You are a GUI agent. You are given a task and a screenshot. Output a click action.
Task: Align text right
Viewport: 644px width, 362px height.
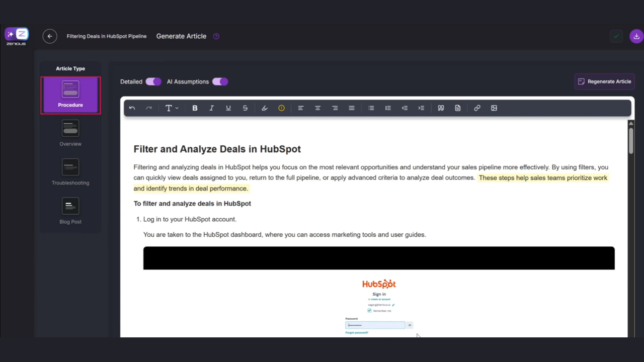click(x=335, y=108)
